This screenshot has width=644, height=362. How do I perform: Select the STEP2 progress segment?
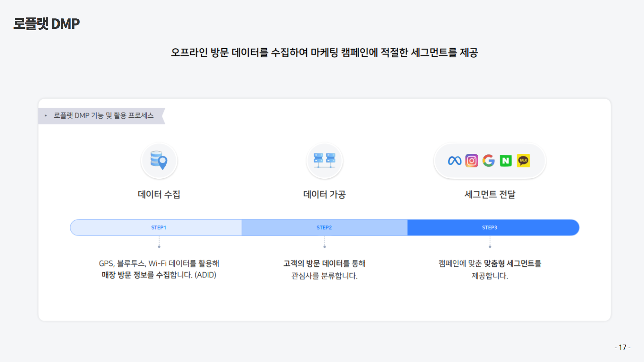[324, 228]
